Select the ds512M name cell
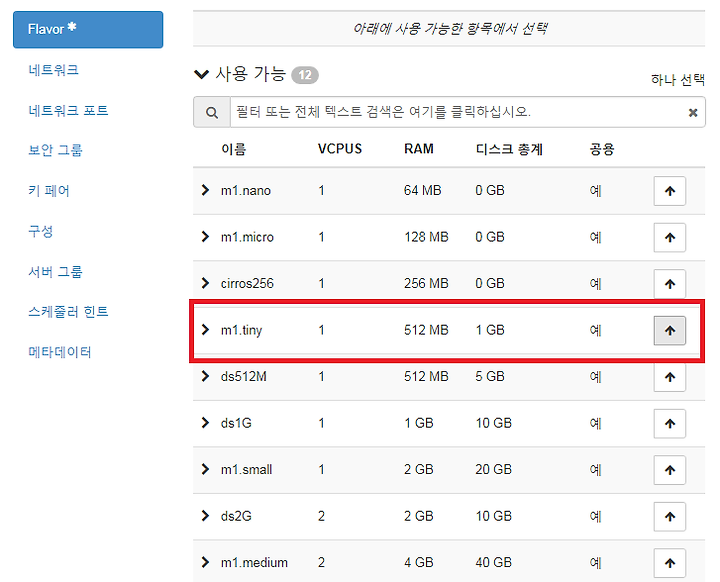The image size is (720, 582). (x=243, y=377)
